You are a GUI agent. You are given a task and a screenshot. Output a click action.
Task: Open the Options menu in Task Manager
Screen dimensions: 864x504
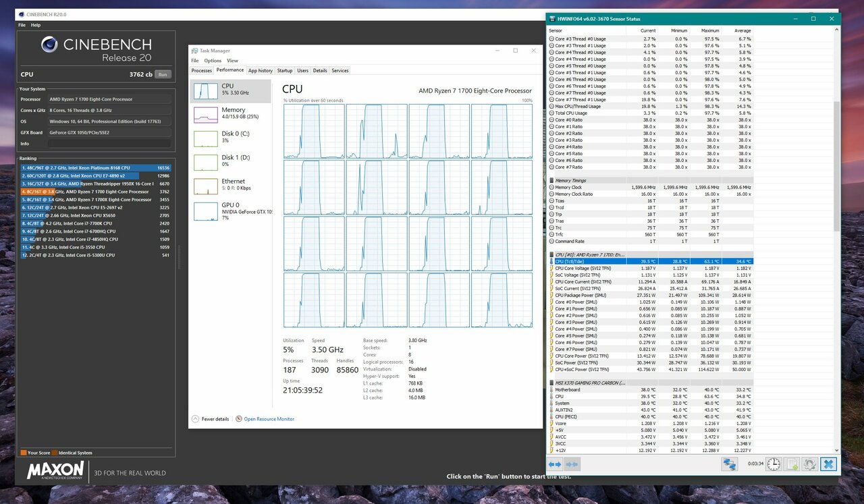click(213, 61)
